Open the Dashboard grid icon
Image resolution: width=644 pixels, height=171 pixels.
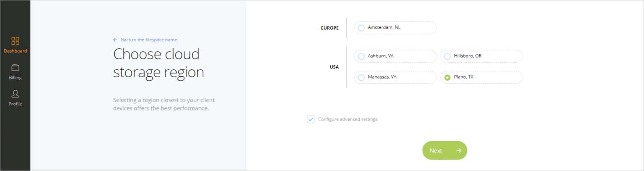(x=15, y=41)
